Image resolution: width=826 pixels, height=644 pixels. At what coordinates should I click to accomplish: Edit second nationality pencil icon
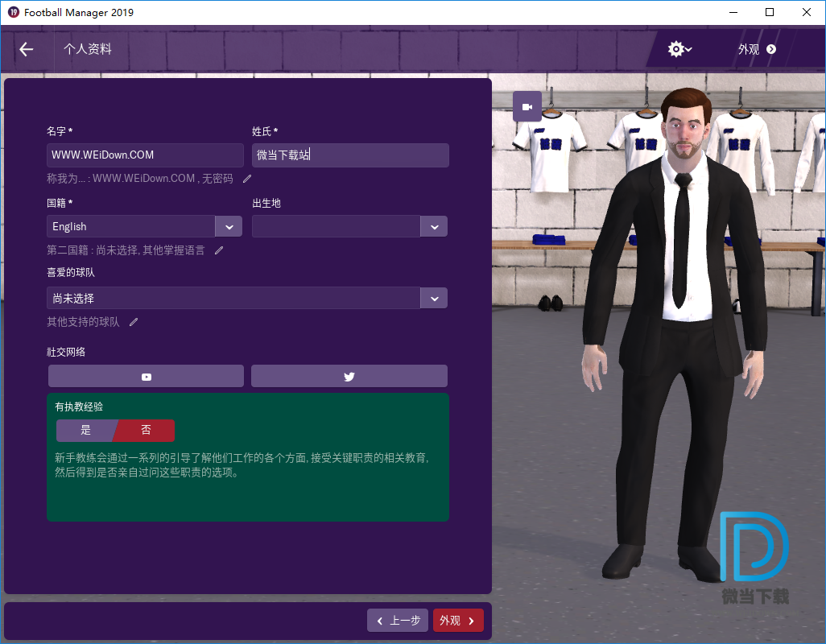[x=219, y=250]
